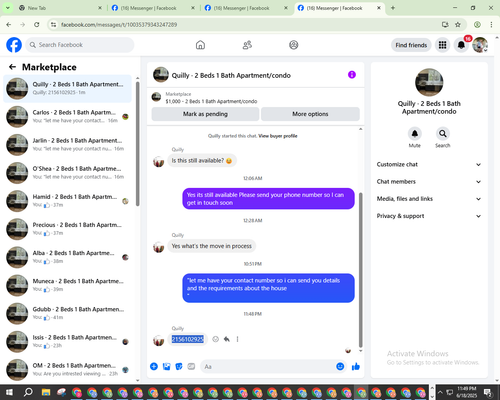This screenshot has height=400, width=500.
Task: Open View buyer profile link
Action: click(x=278, y=136)
